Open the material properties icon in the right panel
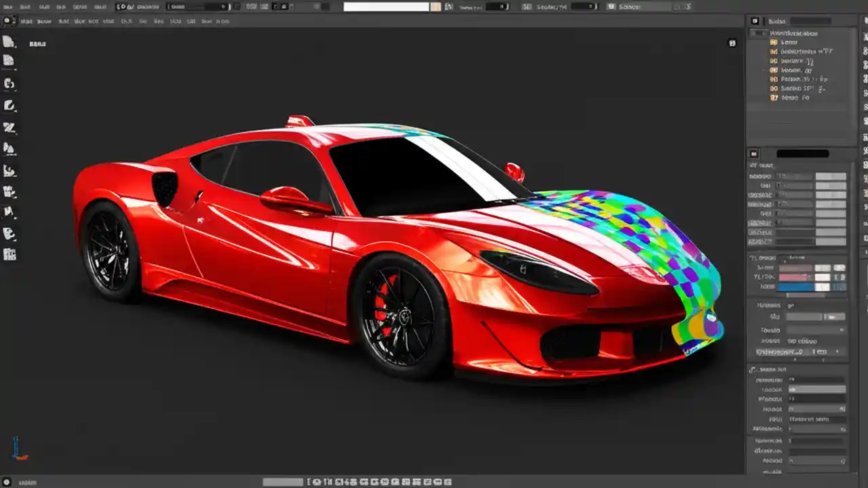The height and width of the screenshot is (488, 868). pos(753,154)
